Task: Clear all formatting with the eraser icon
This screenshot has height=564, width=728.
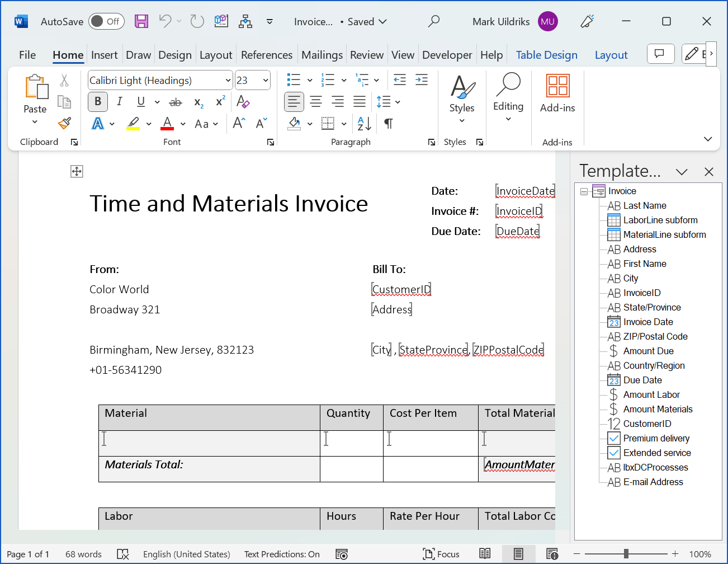Action: [243, 101]
